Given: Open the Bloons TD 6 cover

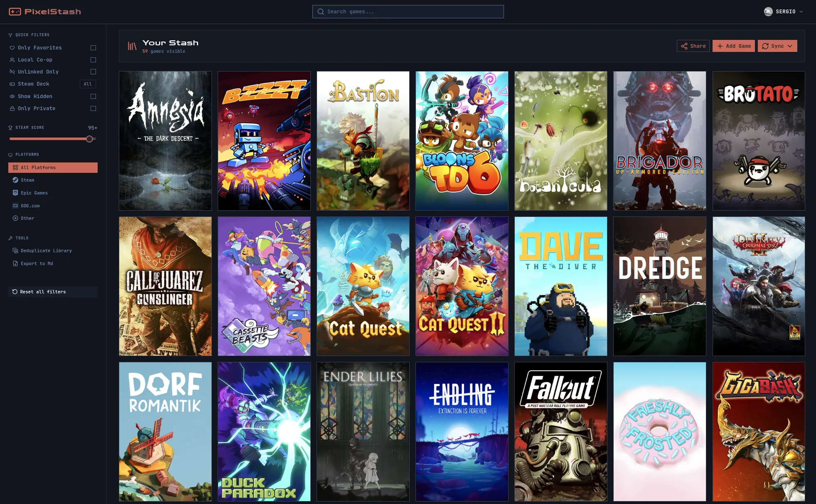Looking at the screenshot, I should click(462, 141).
